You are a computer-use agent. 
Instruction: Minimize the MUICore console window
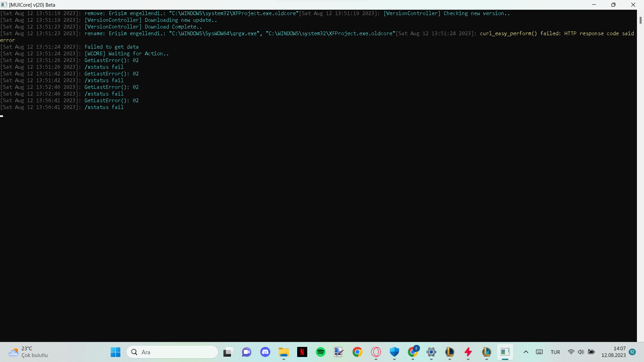click(x=594, y=5)
